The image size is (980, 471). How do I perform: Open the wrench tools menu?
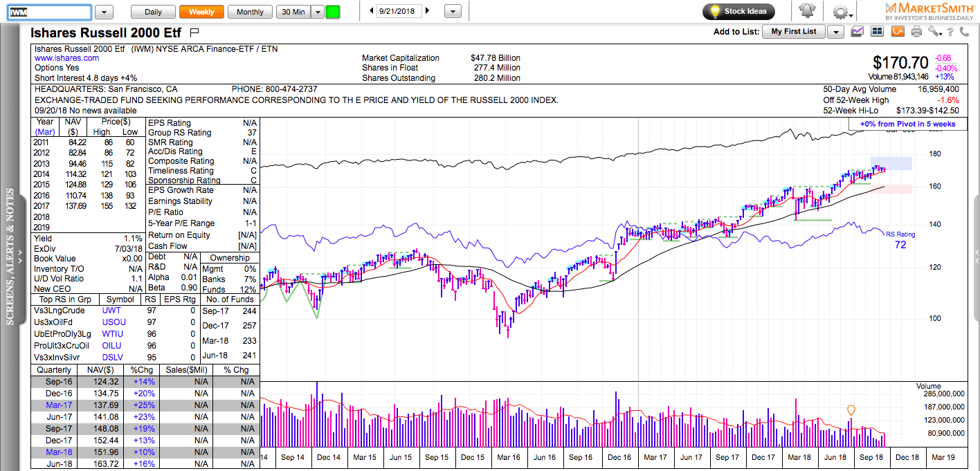coord(934,31)
